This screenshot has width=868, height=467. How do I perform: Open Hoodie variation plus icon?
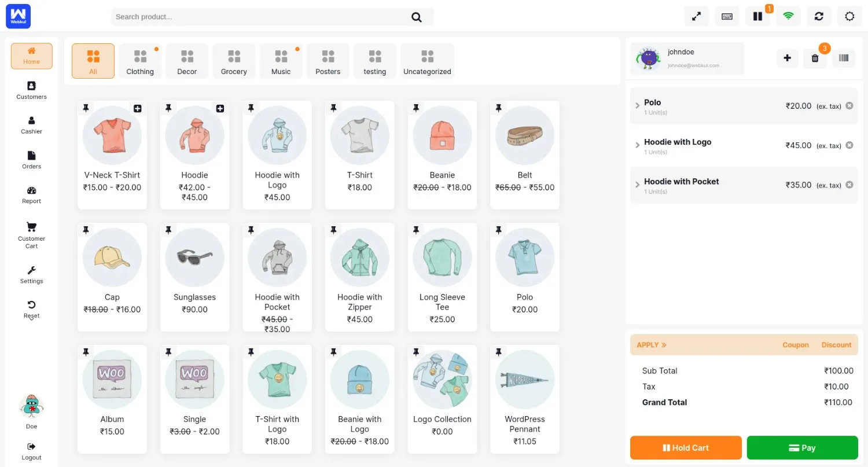coord(220,108)
